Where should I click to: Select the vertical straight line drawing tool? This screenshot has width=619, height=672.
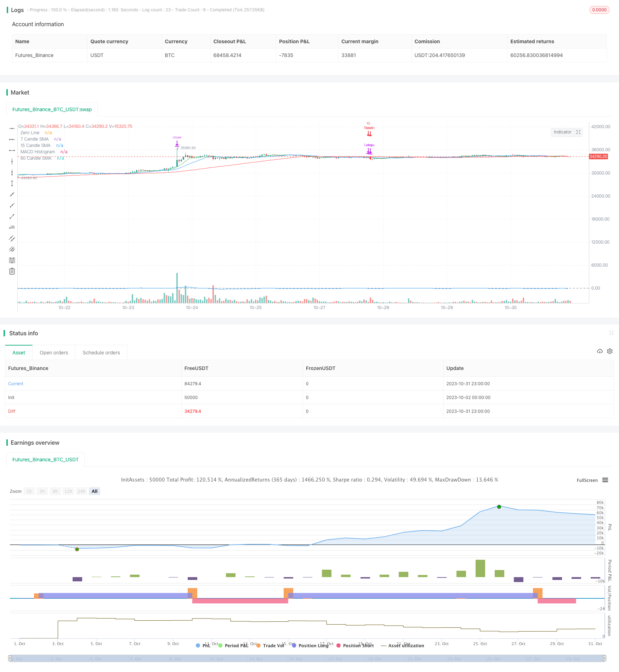tap(12, 161)
